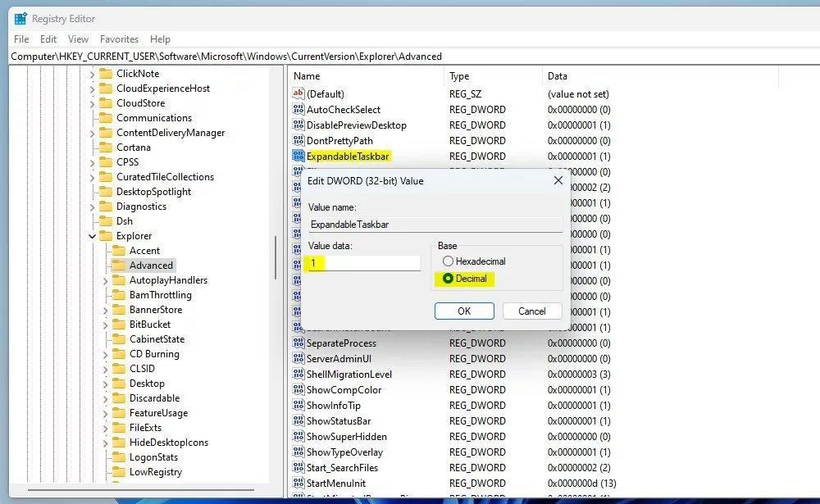Click the CloudStore folder icon
This screenshot has width=820, height=504.
click(x=106, y=103)
